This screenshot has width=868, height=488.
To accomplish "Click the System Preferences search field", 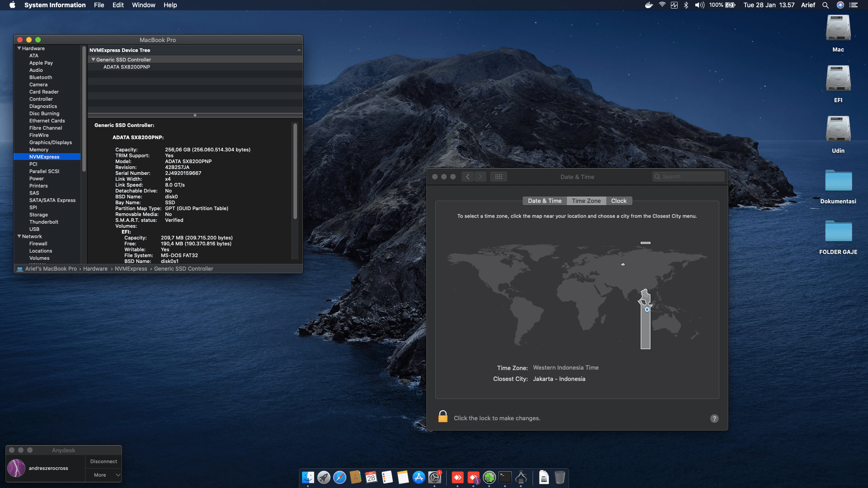I will click(688, 177).
